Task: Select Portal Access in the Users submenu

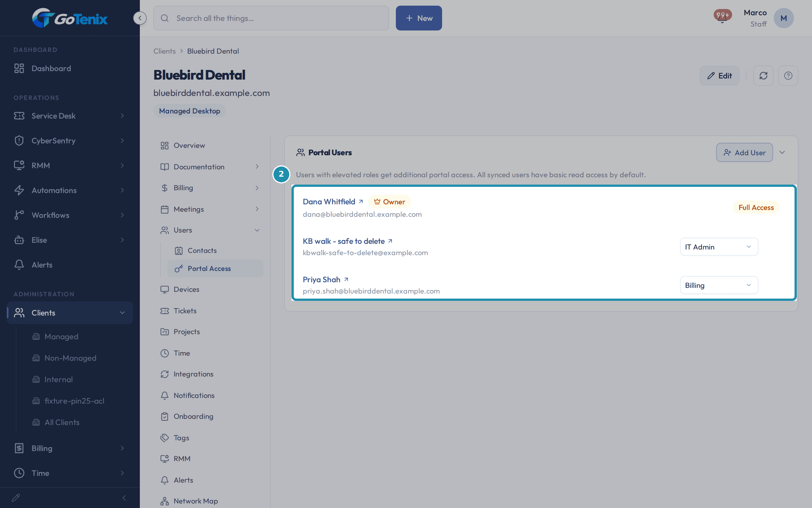Action: [x=215, y=268]
